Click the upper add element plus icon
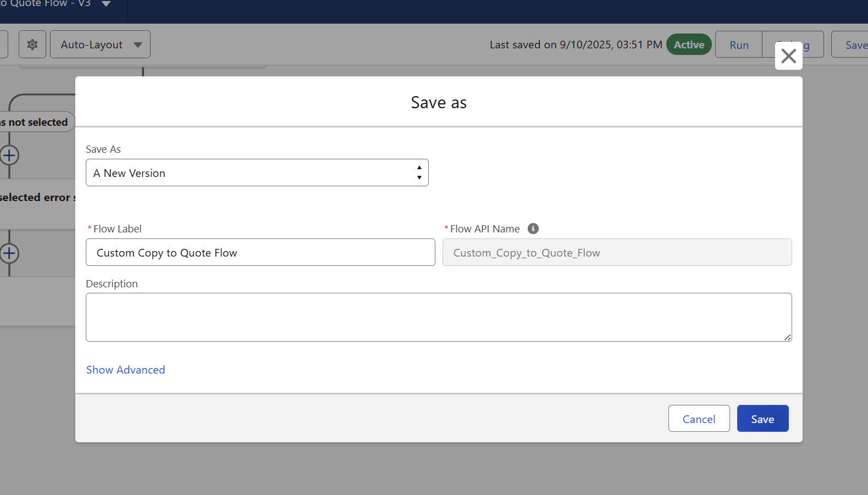 click(9, 155)
